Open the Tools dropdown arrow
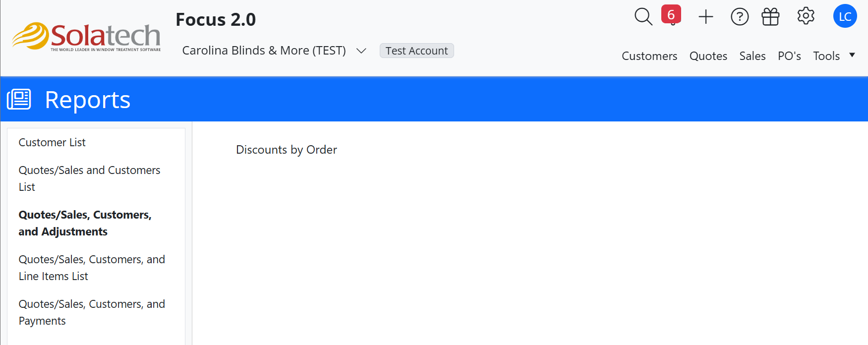Viewport: 868px width, 345px height. 852,55
